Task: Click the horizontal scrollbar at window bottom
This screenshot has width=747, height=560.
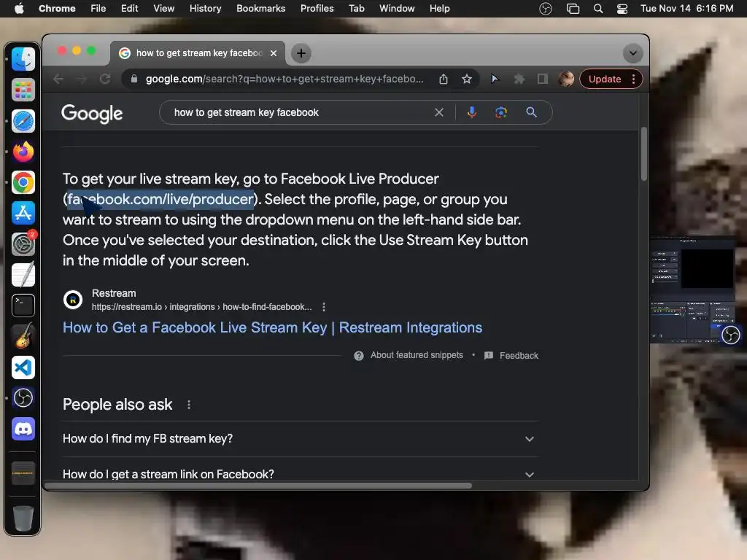Action: (258, 486)
